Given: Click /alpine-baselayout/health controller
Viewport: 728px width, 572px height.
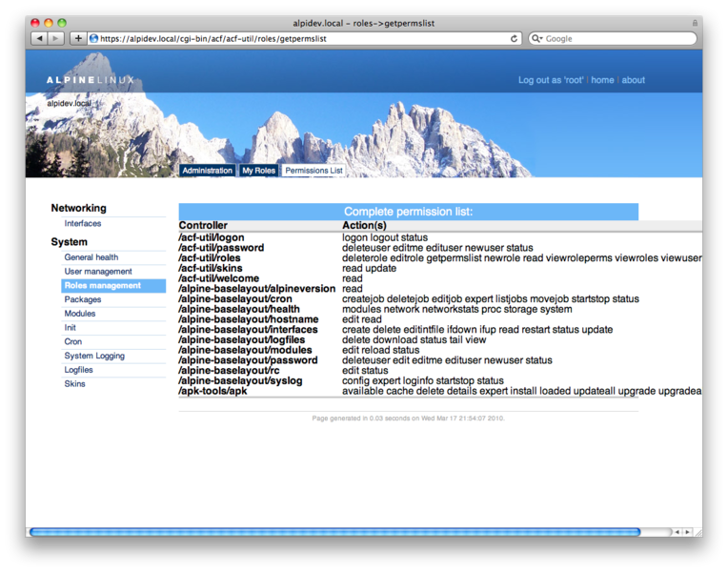Looking at the screenshot, I should tap(239, 309).
